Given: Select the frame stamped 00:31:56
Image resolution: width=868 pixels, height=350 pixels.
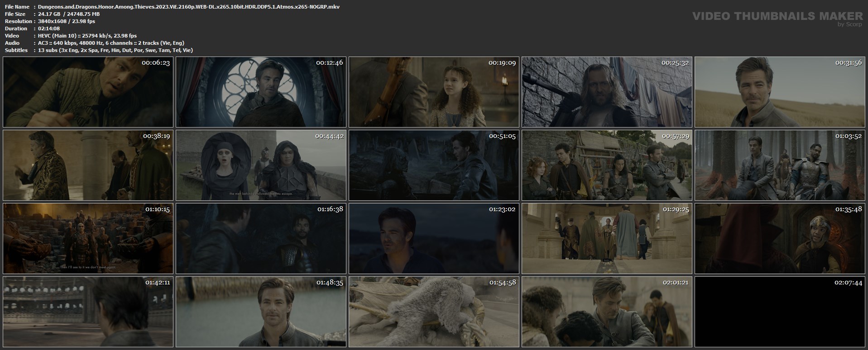Looking at the screenshot, I should coord(780,92).
